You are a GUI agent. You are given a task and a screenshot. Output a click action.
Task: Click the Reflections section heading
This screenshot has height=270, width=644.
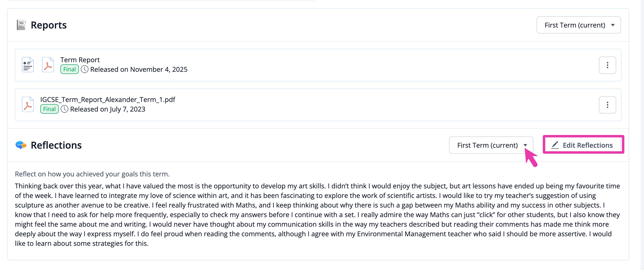(56, 145)
